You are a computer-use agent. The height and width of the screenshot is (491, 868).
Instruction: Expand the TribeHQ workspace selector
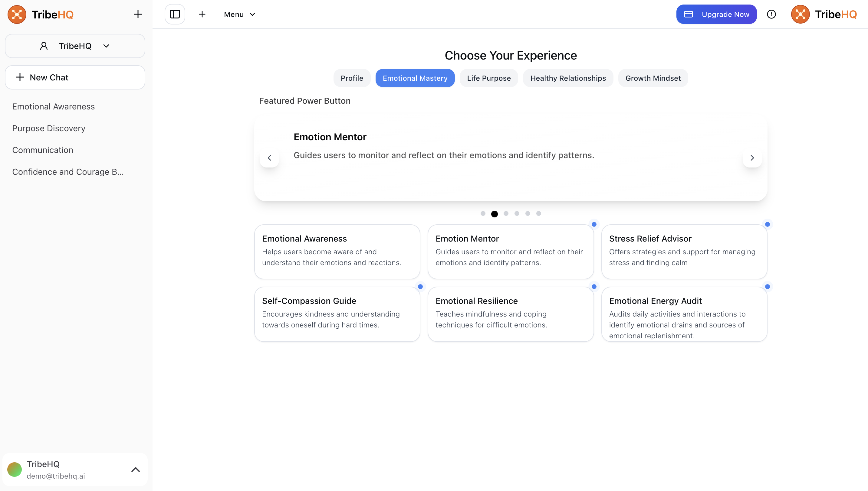click(x=75, y=46)
